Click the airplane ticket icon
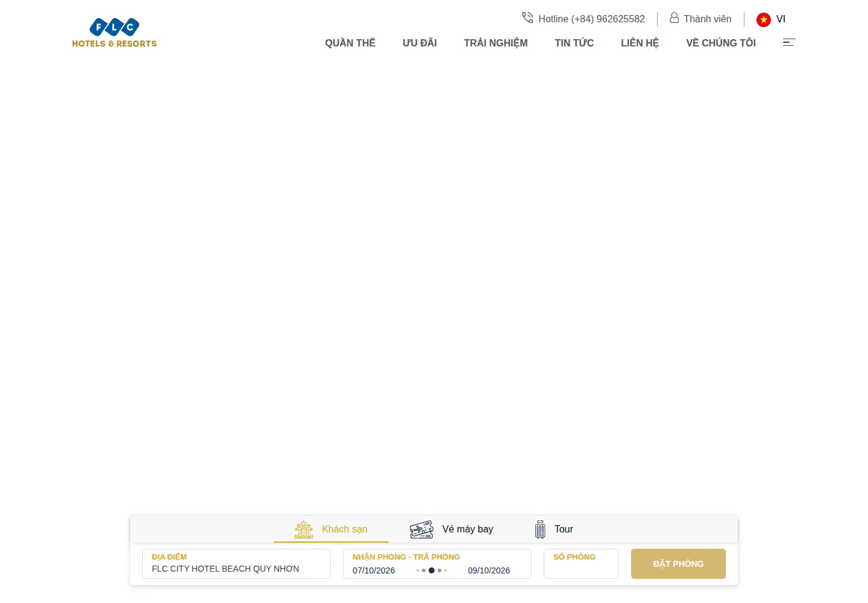 pos(421,529)
